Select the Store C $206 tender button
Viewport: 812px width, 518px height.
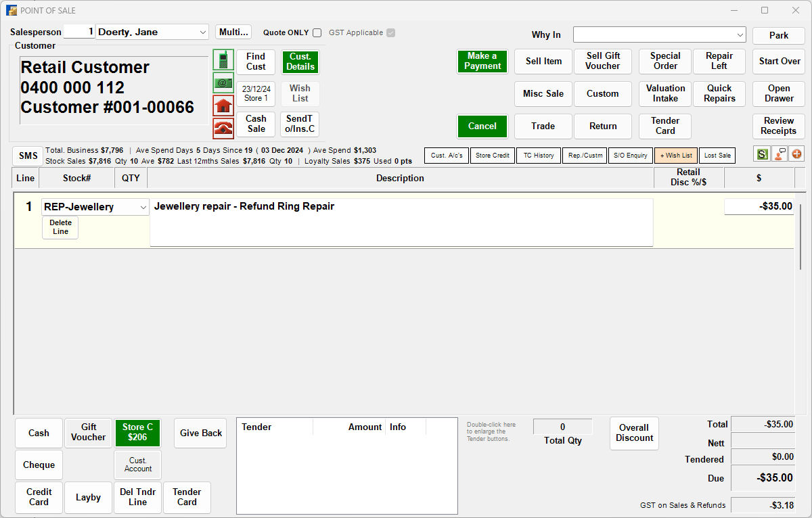pyautogui.click(x=137, y=433)
